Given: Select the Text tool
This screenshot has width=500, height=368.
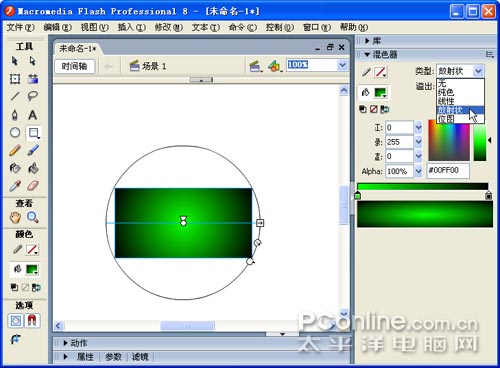Looking at the screenshot, I should point(32,115).
